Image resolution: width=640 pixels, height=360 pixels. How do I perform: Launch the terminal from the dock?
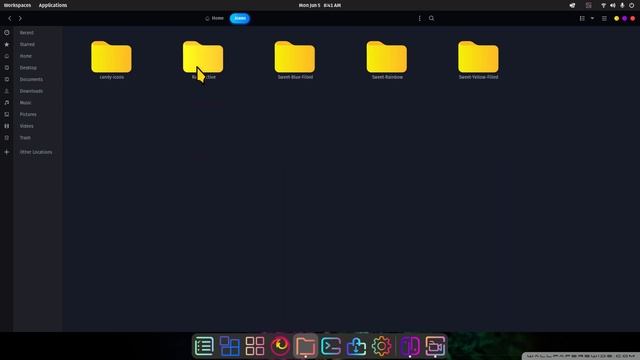coord(331,346)
